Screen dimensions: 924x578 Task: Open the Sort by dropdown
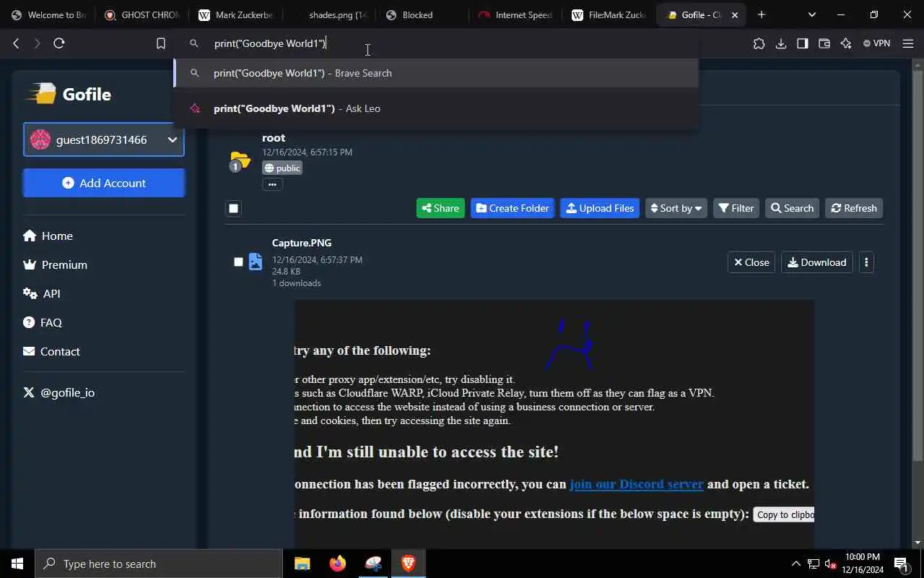click(676, 208)
